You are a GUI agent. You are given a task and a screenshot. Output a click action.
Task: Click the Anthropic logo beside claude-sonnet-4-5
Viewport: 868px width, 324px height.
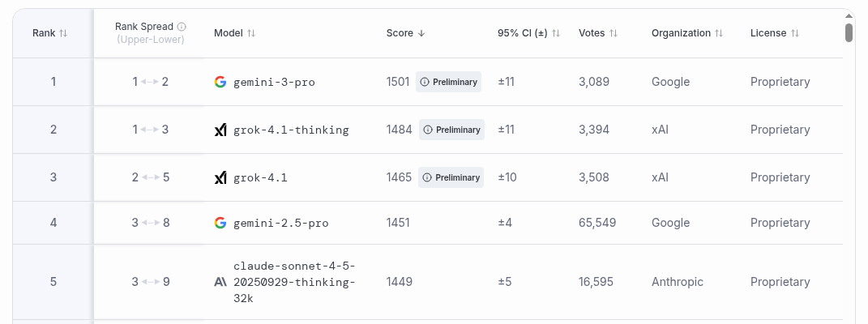[x=220, y=282]
